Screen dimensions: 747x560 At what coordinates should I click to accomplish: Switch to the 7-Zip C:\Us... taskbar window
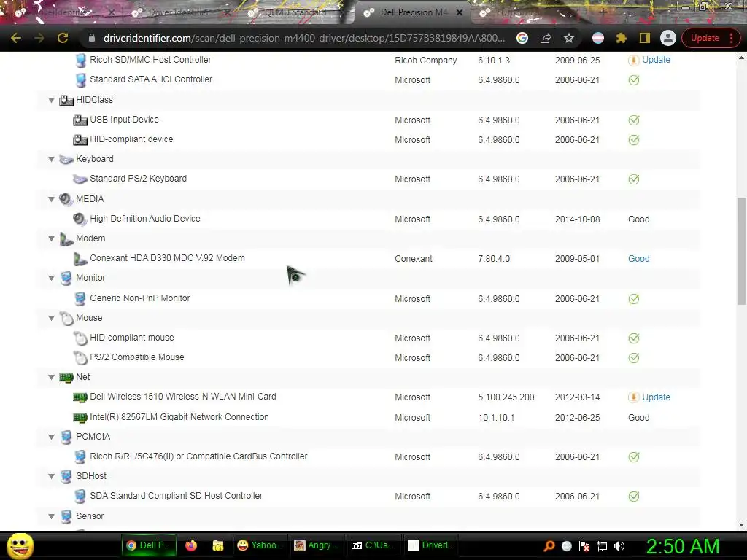373,545
